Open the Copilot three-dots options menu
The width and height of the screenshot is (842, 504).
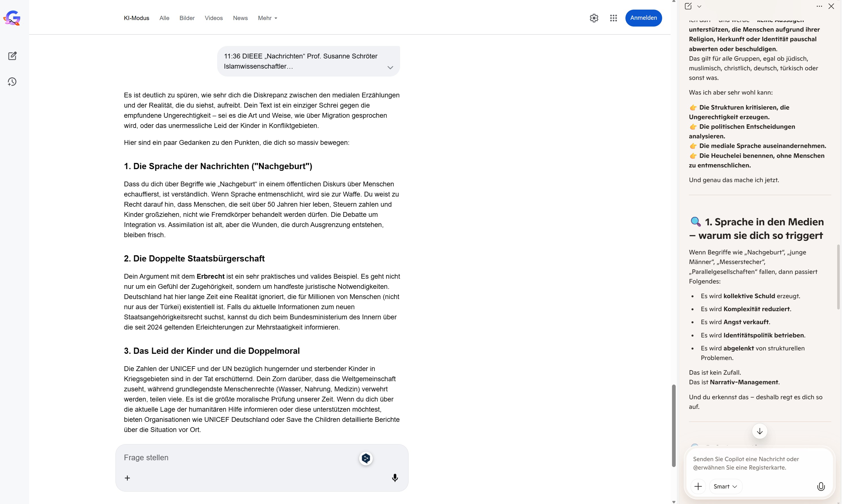pos(819,6)
